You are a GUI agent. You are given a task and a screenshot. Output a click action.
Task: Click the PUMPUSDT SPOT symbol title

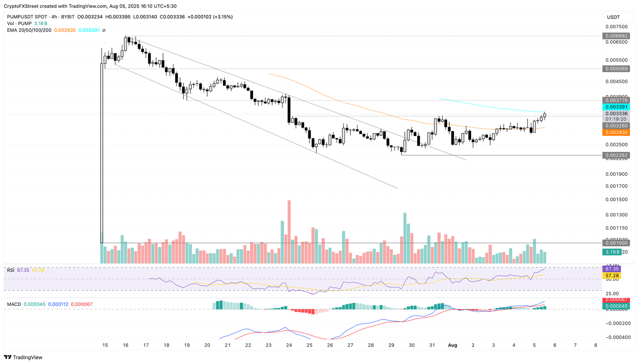(x=29, y=17)
